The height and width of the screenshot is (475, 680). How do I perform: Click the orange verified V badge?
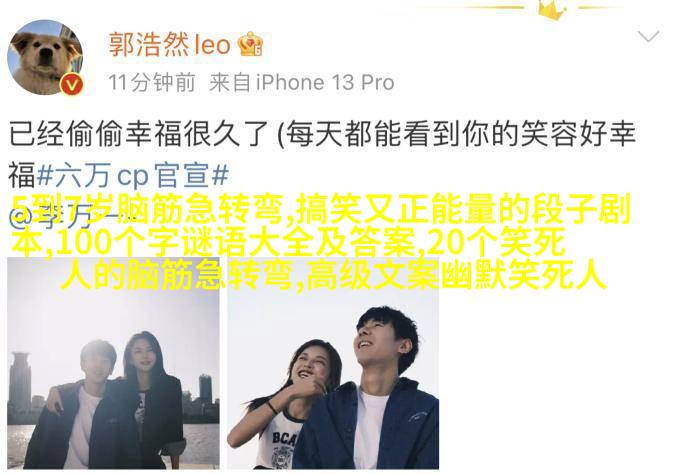coord(72,84)
